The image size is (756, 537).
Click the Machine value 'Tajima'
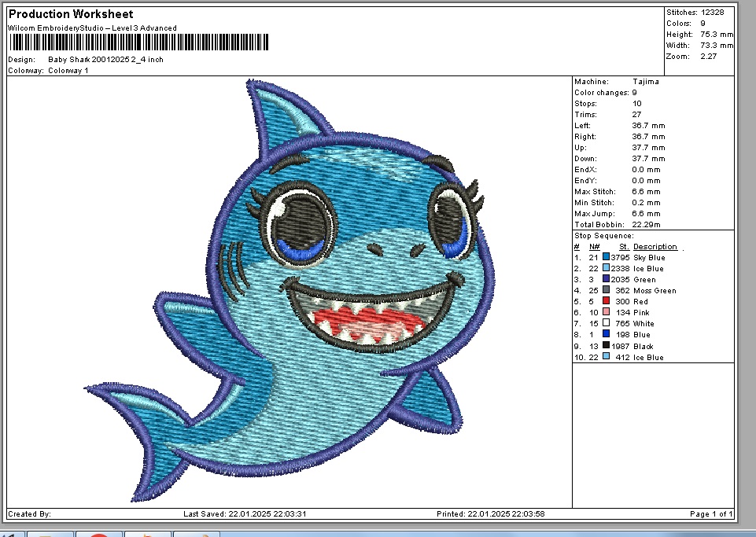[x=646, y=82]
